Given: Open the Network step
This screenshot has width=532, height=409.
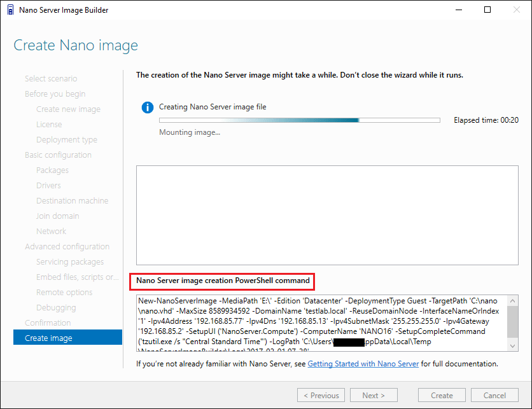Looking at the screenshot, I should pos(52,232).
